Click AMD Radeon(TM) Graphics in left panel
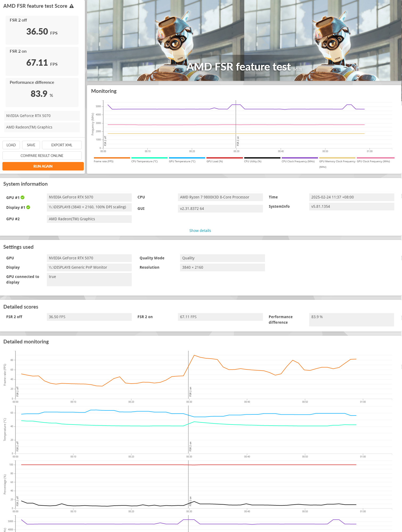Screen dimensions: 402x532 click(x=42, y=127)
